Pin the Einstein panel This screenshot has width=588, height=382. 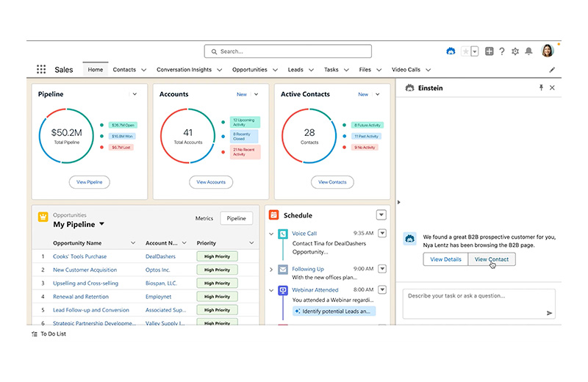[x=541, y=87]
